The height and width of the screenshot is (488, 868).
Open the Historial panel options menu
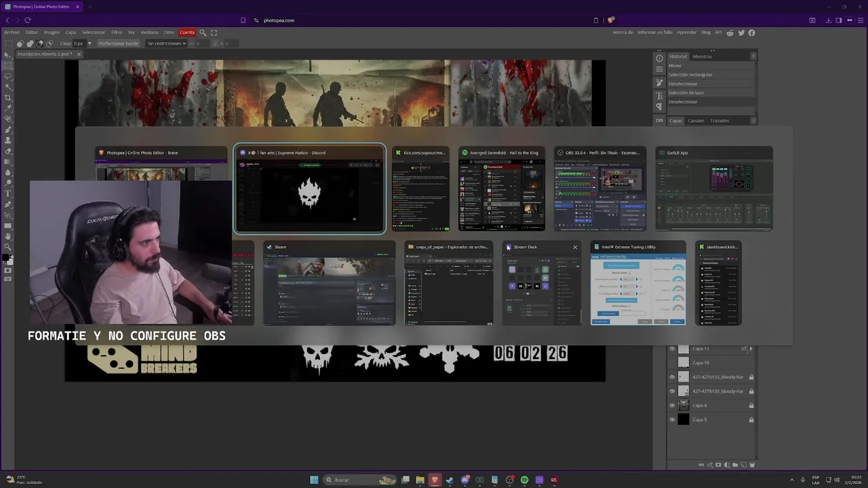click(753, 56)
